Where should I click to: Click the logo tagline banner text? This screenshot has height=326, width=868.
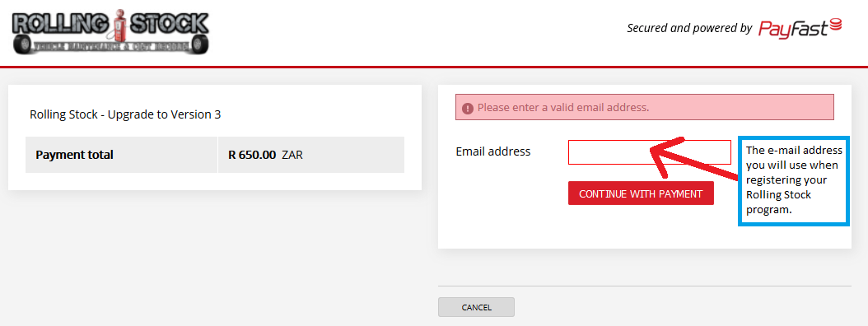tap(110, 48)
